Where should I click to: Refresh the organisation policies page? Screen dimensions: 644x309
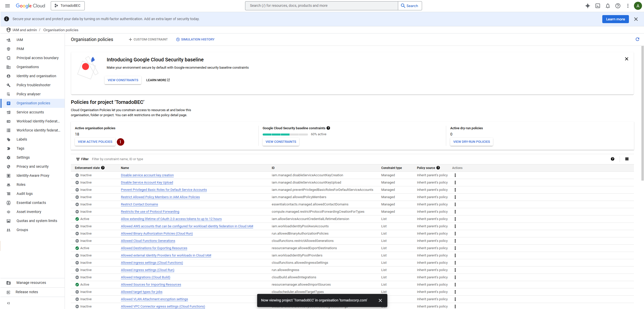pos(637,39)
